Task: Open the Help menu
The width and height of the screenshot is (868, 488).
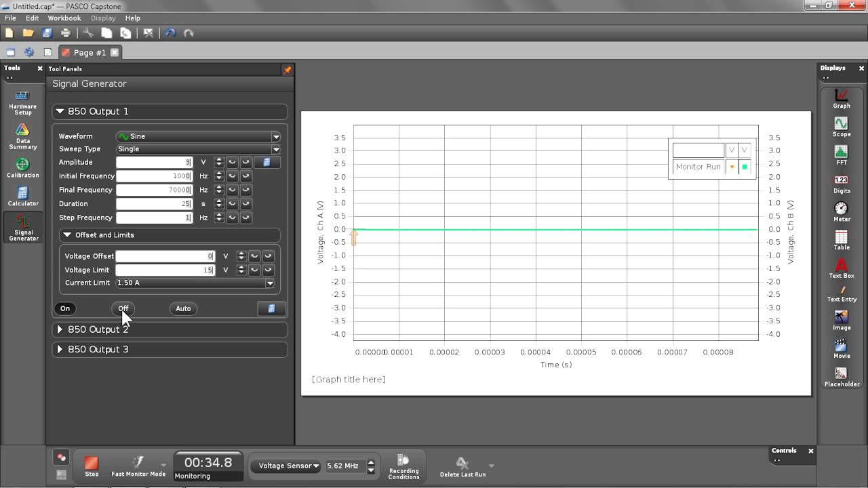Action: coord(133,18)
